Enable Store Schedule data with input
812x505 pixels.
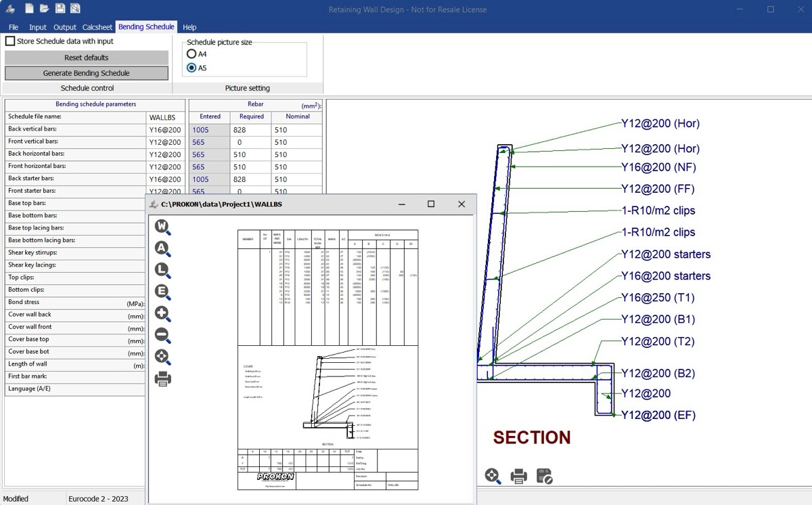(x=10, y=41)
